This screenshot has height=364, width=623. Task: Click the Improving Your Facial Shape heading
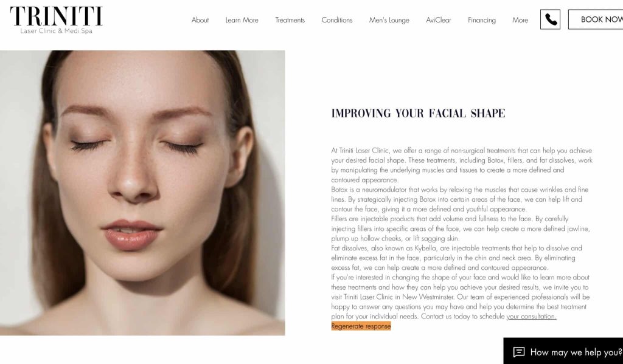[418, 114]
